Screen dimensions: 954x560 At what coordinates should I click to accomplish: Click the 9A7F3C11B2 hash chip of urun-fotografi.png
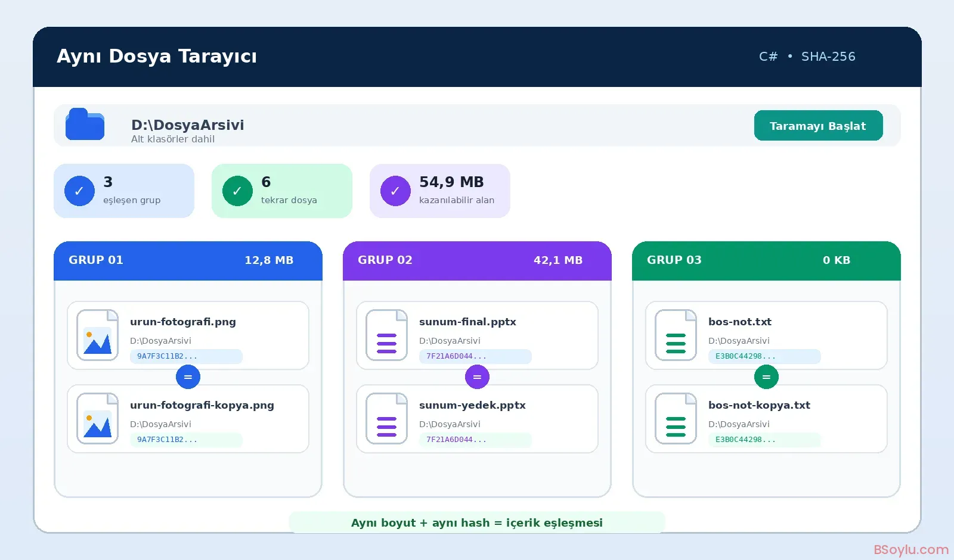click(186, 356)
